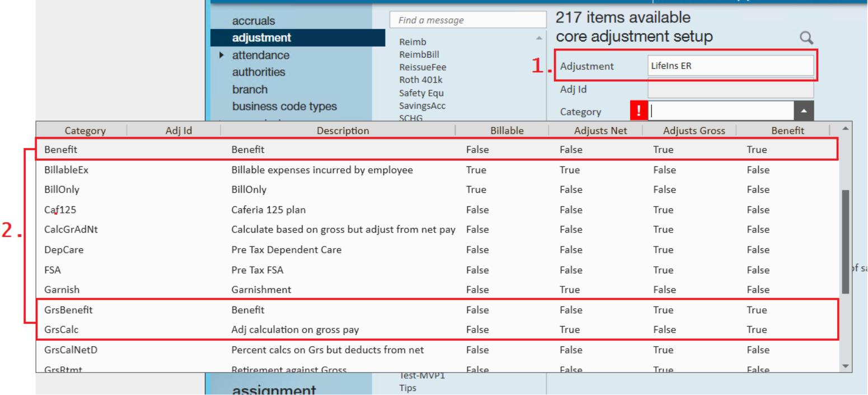This screenshot has width=868, height=395.
Task: Choose the FSA category row
Action: point(438,269)
